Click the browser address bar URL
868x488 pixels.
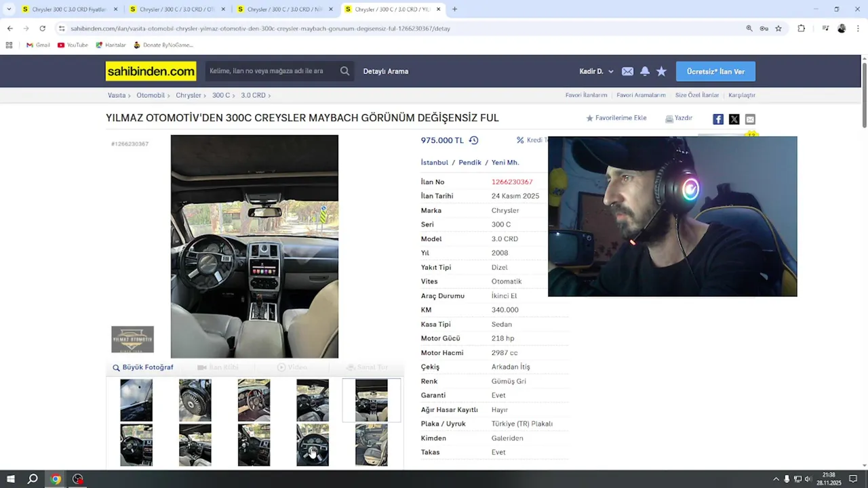click(x=260, y=28)
